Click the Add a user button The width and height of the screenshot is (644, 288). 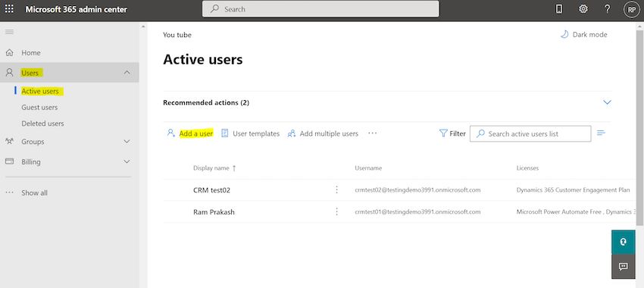point(189,133)
